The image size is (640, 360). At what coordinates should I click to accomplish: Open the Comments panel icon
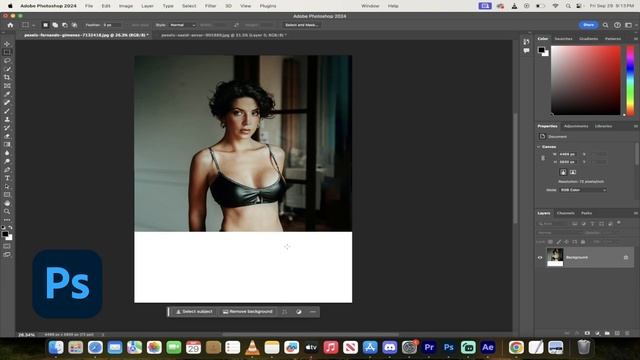[x=526, y=51]
